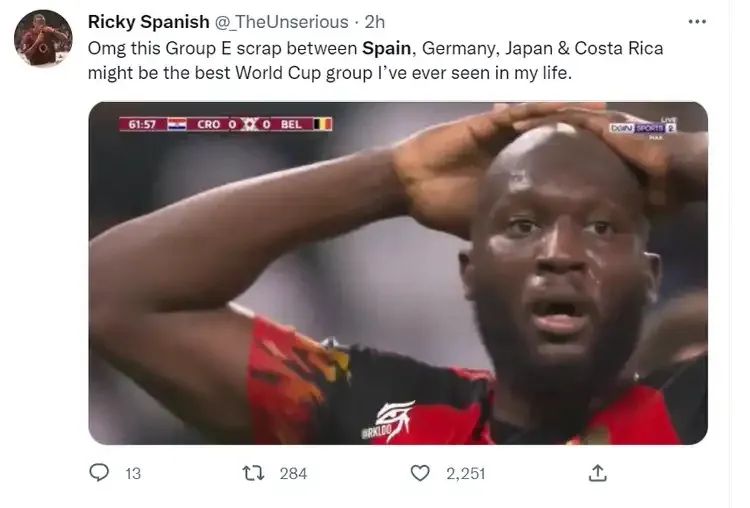Open the @_TheUnserious handle link
The image size is (750, 508).
click(281, 22)
